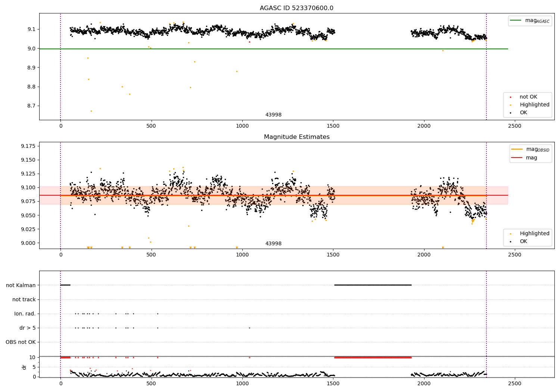Click the 'dr > 5' axis label
Screen dimensions: 560x392
(28, 328)
